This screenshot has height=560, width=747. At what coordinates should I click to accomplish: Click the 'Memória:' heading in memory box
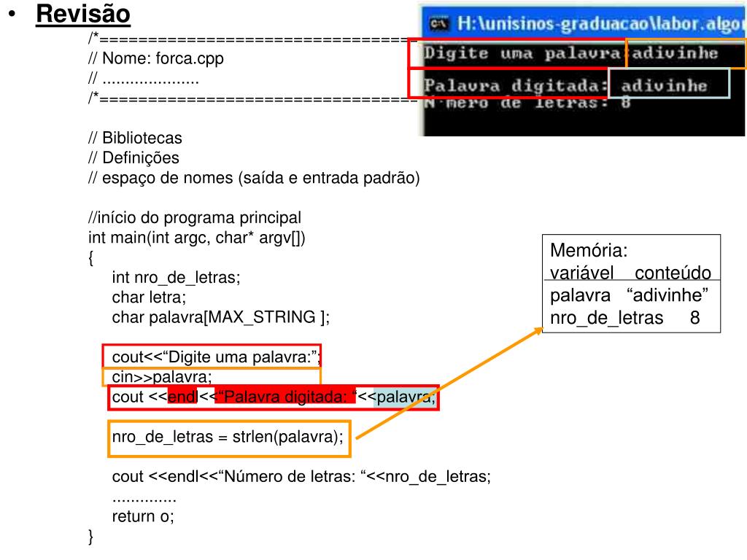click(x=589, y=250)
